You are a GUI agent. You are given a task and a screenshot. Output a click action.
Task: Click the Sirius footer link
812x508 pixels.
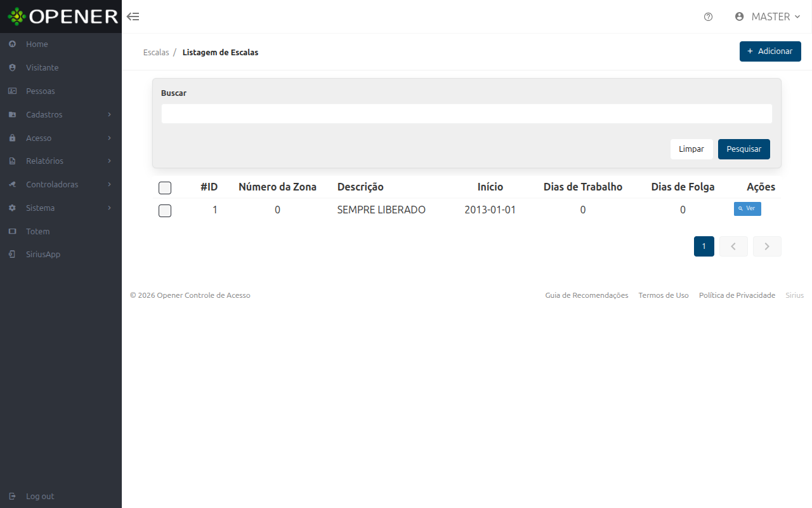795,295
